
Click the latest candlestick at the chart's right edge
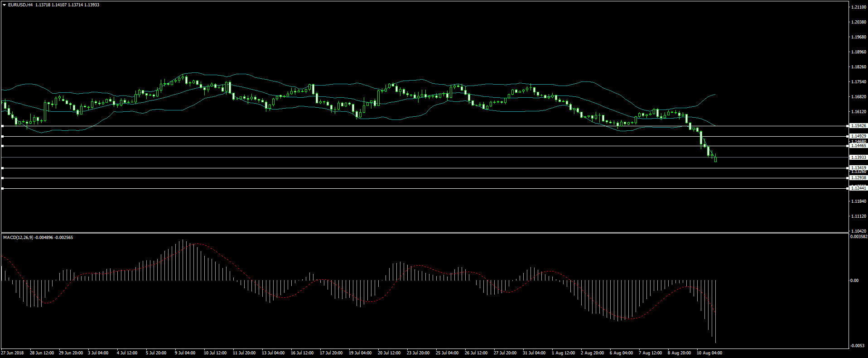[715, 158]
